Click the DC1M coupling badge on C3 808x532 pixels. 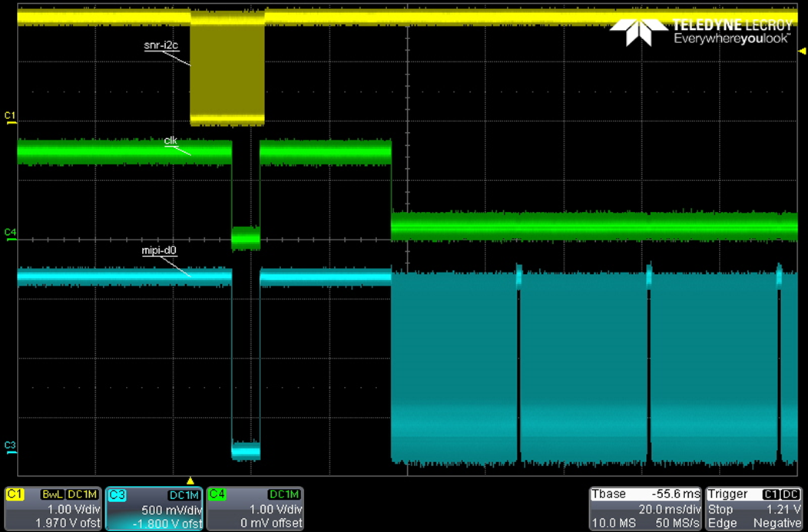coord(184,495)
